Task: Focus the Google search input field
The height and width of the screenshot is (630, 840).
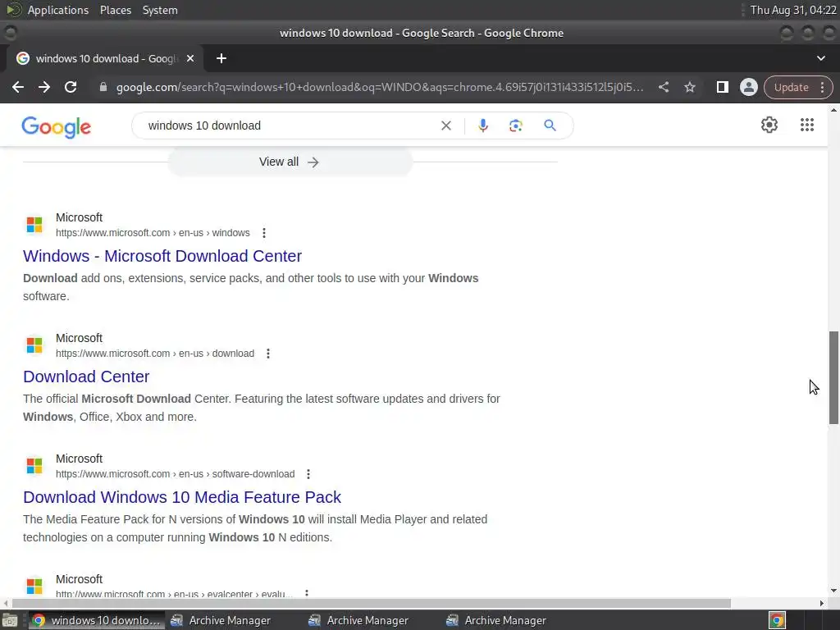Action: [x=290, y=126]
